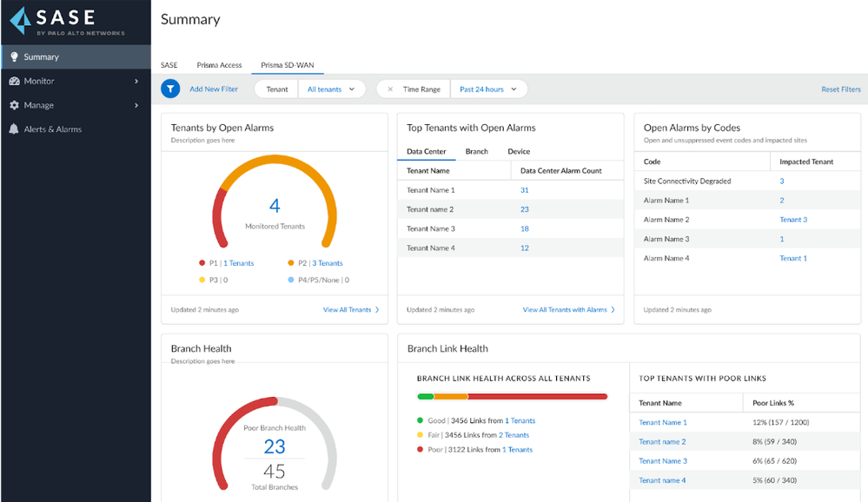The height and width of the screenshot is (502, 868).
Task: Click Add New Filter
Action: (214, 89)
